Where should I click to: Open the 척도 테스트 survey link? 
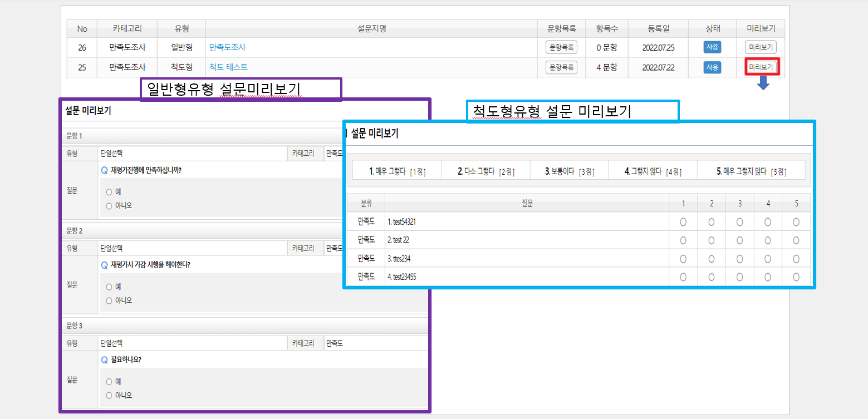(x=228, y=67)
